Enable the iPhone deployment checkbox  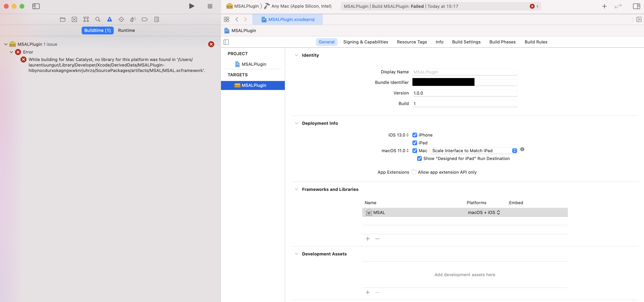(415, 135)
